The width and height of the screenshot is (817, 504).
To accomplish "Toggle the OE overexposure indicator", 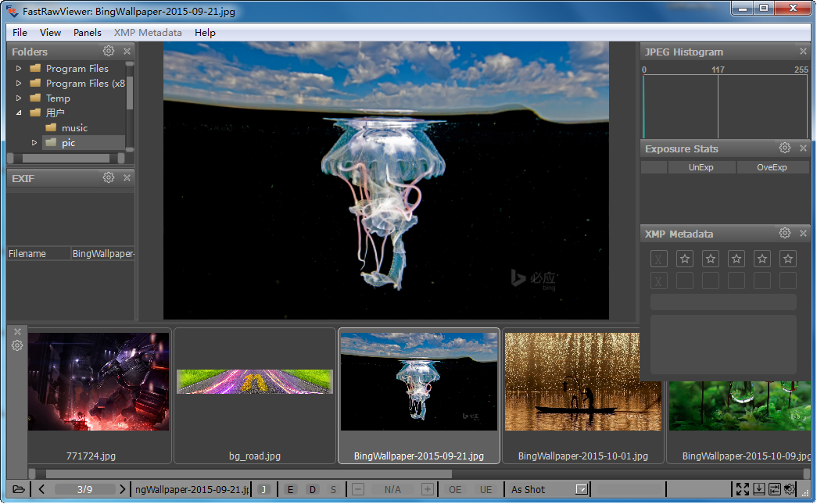I will pos(455,489).
